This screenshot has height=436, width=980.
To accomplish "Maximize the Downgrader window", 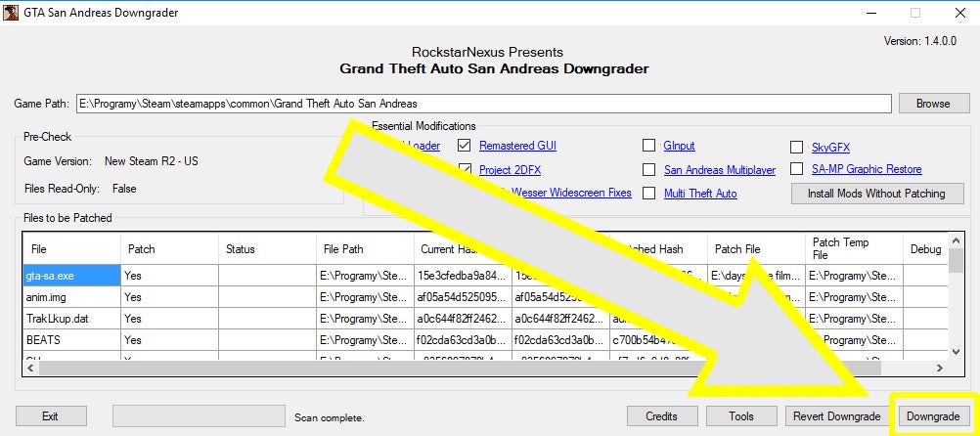I will point(915,13).
